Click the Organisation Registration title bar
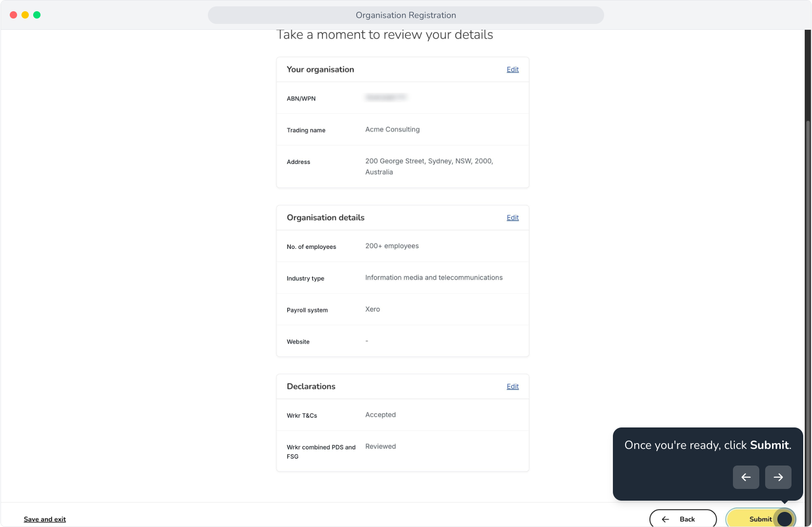 tap(406, 15)
